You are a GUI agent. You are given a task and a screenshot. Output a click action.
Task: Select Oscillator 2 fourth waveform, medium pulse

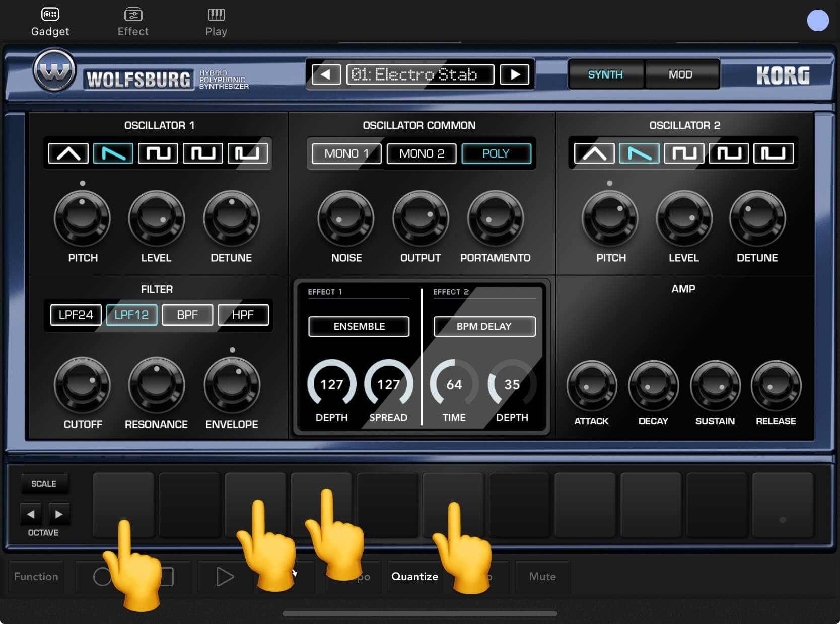click(729, 153)
